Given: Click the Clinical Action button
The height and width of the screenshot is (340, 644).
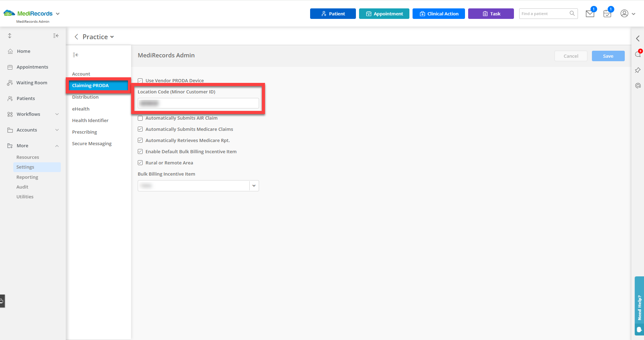Looking at the screenshot, I should (439, 14).
